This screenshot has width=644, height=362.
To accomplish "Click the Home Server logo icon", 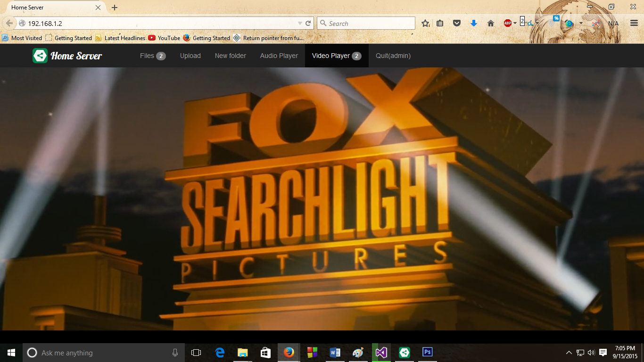I will pyautogui.click(x=40, y=56).
